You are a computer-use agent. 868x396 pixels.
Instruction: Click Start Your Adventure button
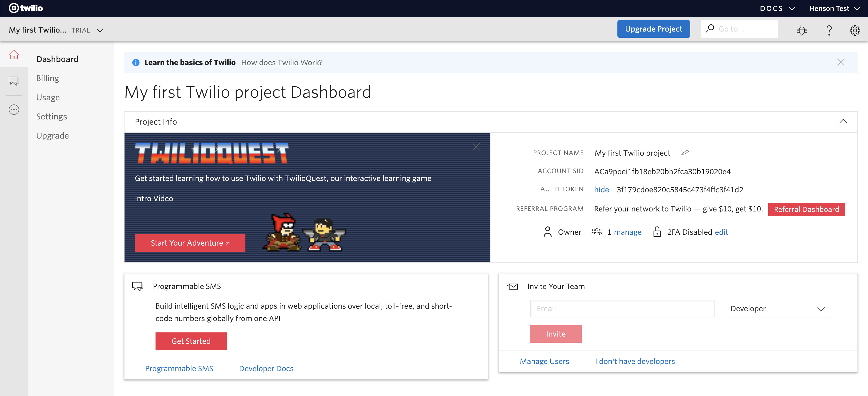[x=190, y=243]
